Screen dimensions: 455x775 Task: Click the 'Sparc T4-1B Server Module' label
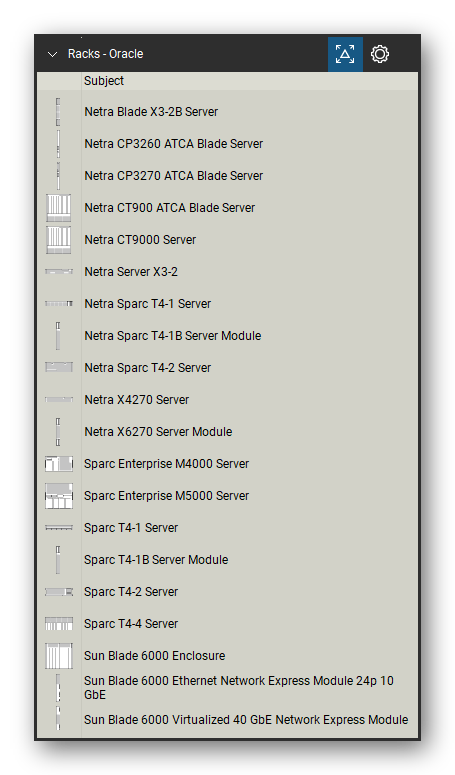156,560
